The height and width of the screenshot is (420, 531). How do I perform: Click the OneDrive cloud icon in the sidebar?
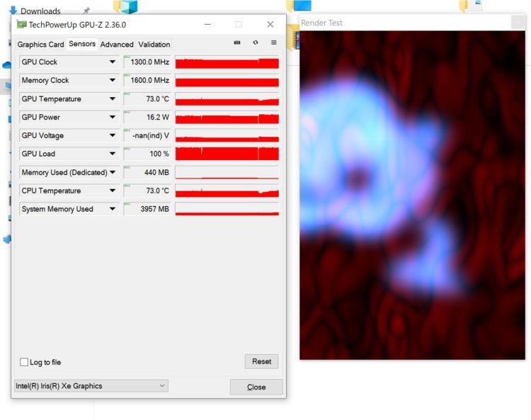click(6, 64)
